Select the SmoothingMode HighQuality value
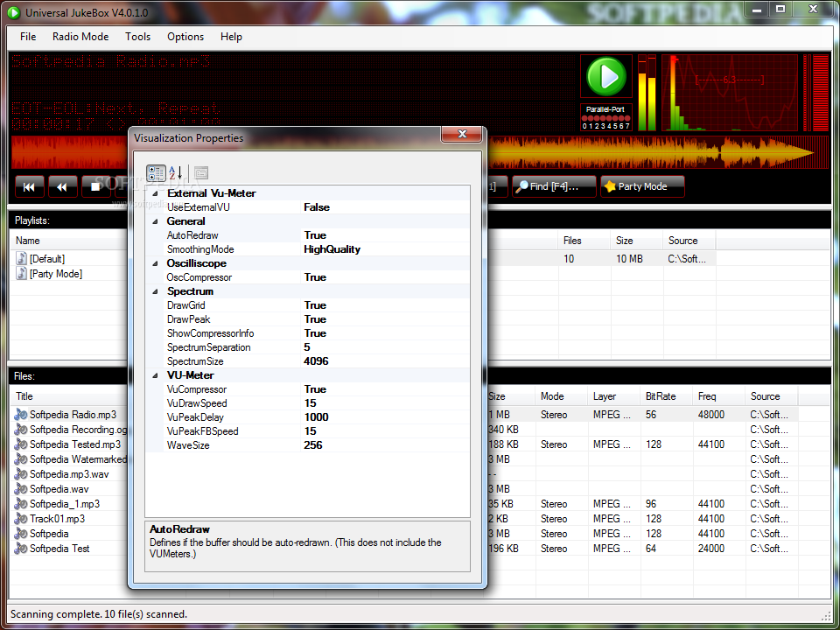Viewport: 840px width, 630px height. coord(332,249)
